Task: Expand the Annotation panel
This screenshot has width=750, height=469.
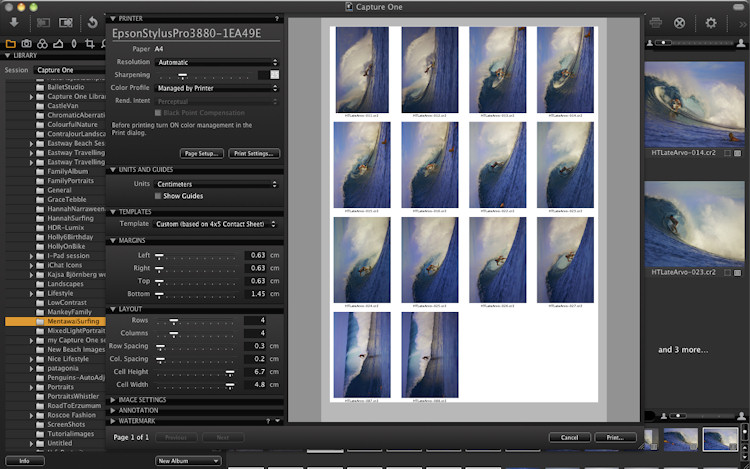Action: pyautogui.click(x=113, y=411)
